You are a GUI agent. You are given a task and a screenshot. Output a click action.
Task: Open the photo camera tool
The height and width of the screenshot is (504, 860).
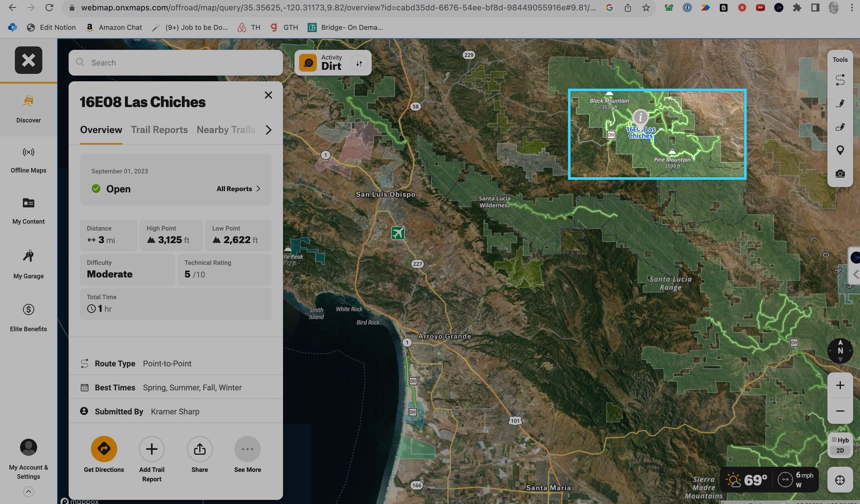pyautogui.click(x=840, y=174)
